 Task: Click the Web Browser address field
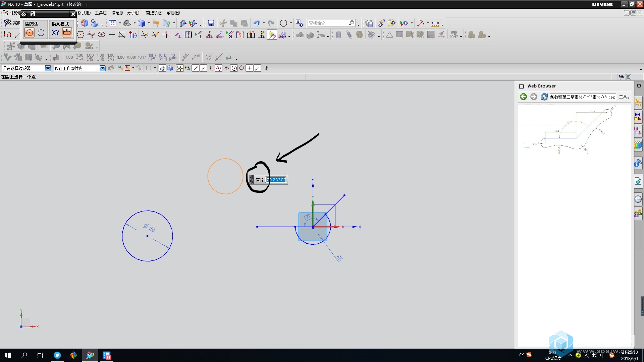click(x=583, y=97)
